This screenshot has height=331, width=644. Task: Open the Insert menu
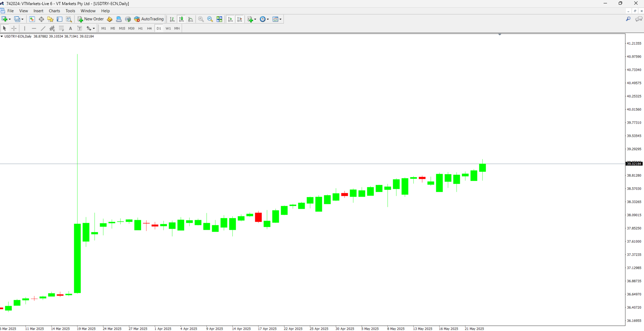click(38, 11)
